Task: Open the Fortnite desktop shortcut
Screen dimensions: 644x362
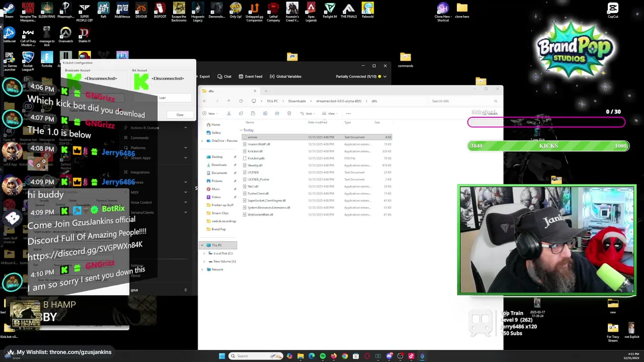Action: pos(47,59)
